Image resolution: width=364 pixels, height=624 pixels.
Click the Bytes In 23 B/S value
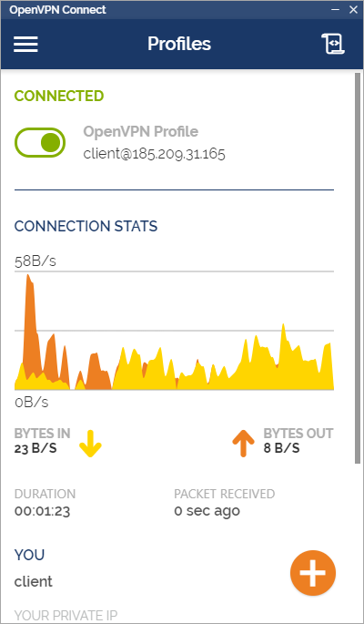click(x=35, y=448)
